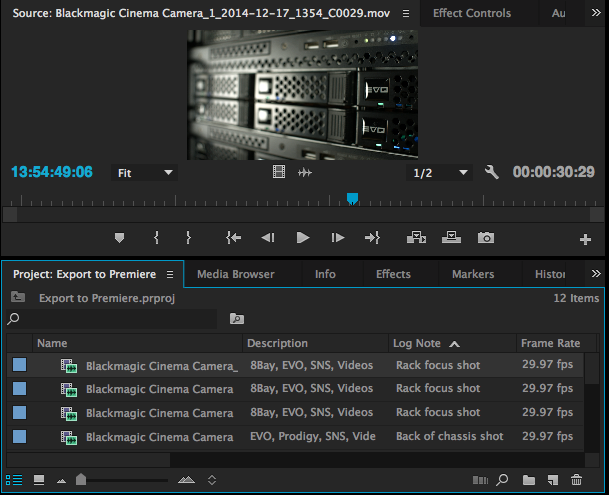Mark In point with brace icon
This screenshot has height=495, width=609.
point(156,237)
